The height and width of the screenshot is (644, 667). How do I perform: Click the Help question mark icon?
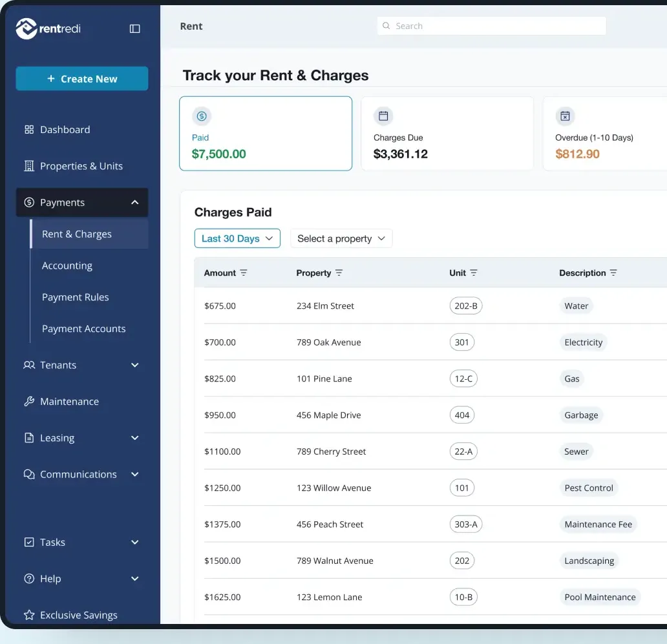coord(29,579)
